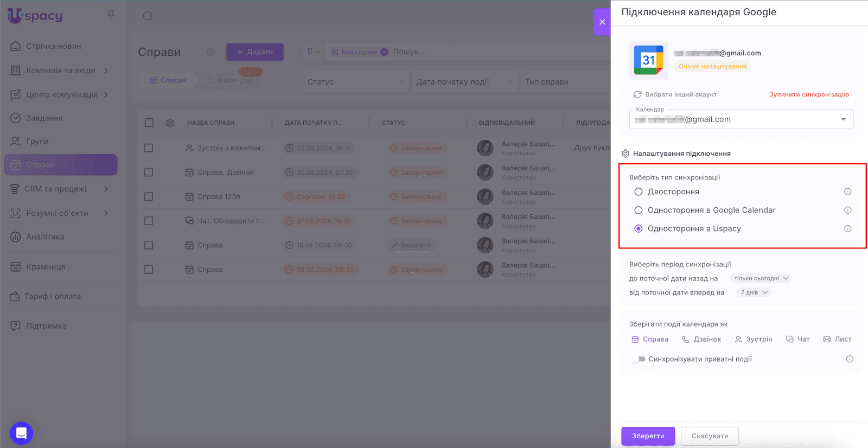Open the Справи sidebar item

coord(61,165)
